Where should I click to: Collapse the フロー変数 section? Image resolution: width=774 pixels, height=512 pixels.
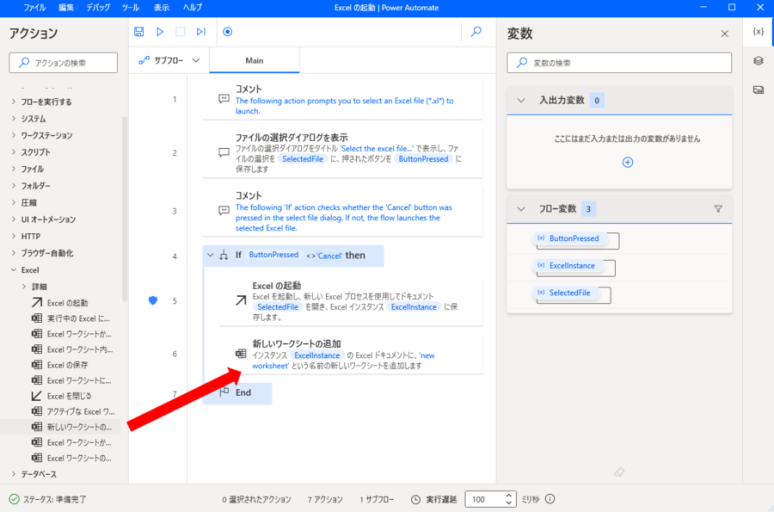pos(521,209)
